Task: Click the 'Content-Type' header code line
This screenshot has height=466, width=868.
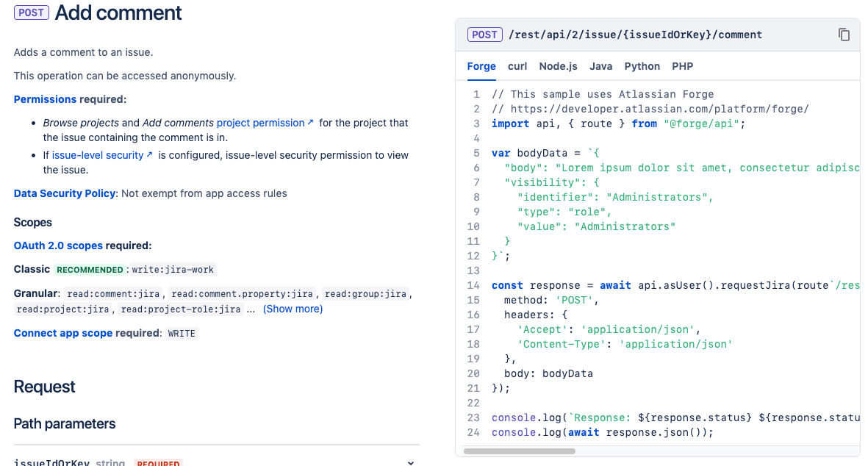Action: [x=625, y=344]
